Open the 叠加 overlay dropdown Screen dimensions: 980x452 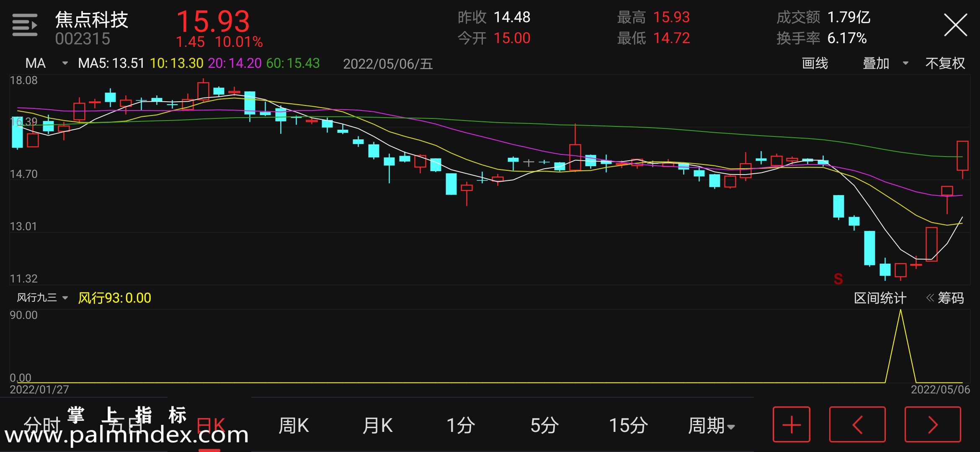pyautogui.click(x=885, y=63)
